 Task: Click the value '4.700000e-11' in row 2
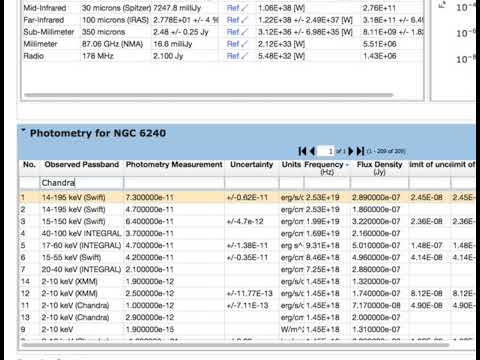(x=150, y=209)
